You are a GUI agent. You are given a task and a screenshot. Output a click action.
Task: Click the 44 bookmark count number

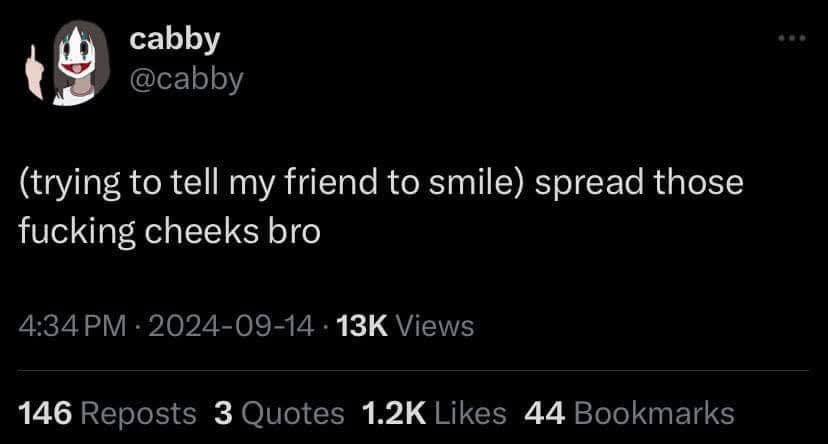(545, 413)
